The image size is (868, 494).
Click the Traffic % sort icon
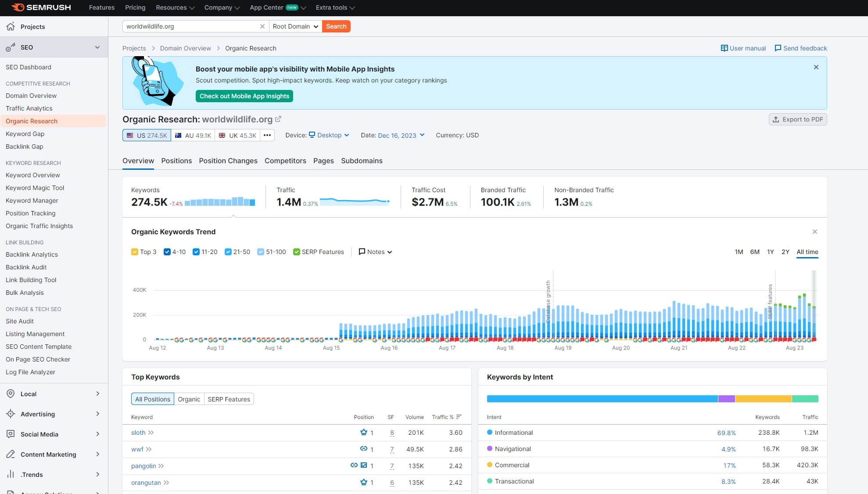pos(459,417)
